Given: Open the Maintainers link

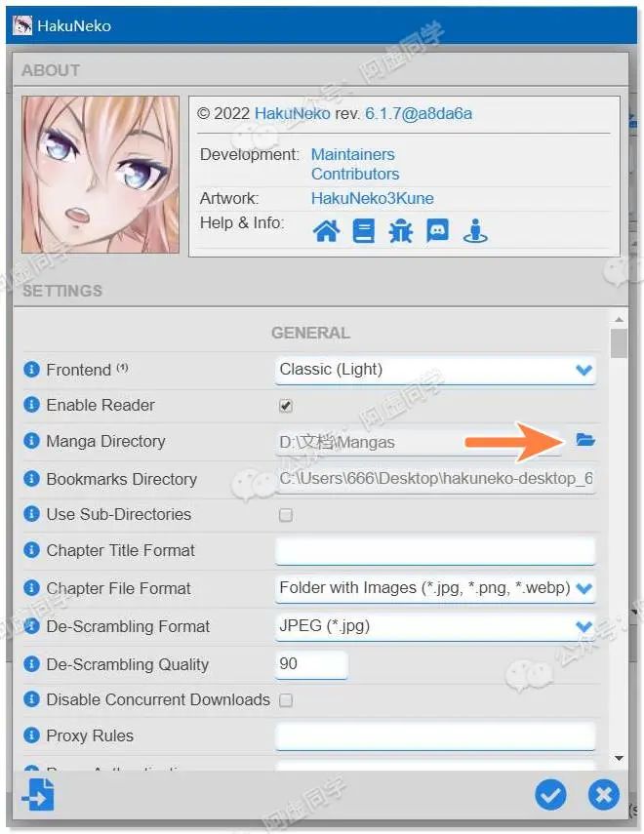Looking at the screenshot, I should click(x=353, y=154).
